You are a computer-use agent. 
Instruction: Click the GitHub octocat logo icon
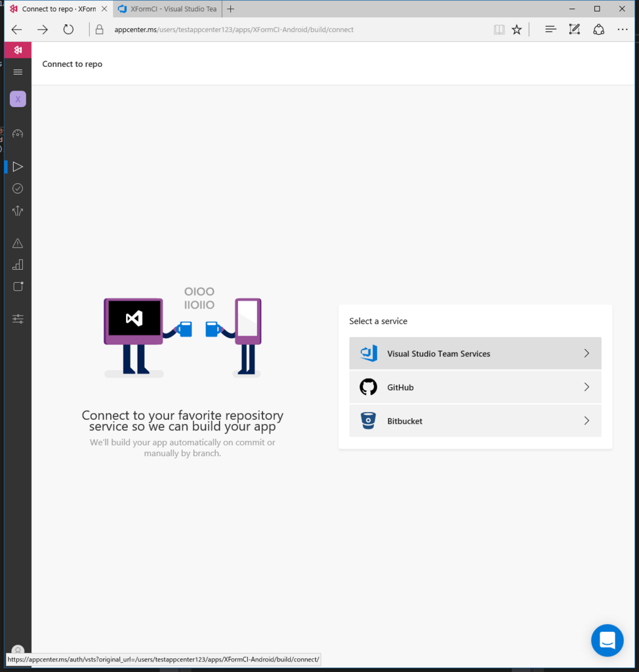point(368,387)
